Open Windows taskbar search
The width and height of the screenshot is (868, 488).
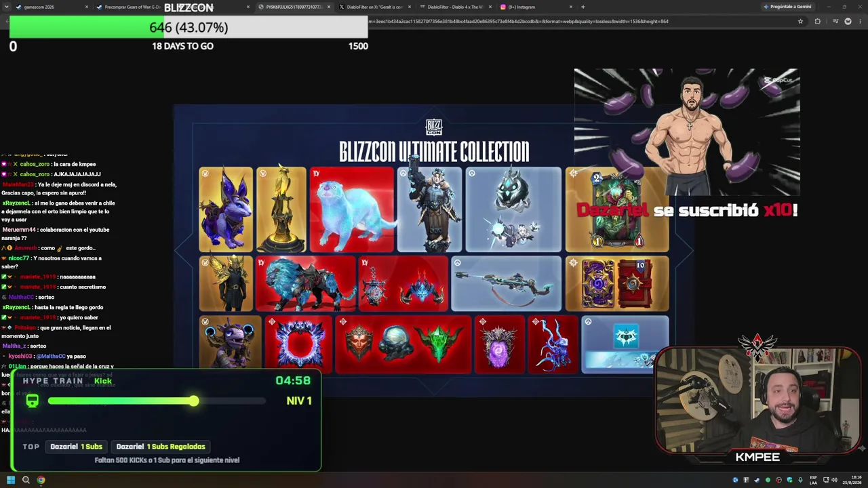(x=26, y=480)
